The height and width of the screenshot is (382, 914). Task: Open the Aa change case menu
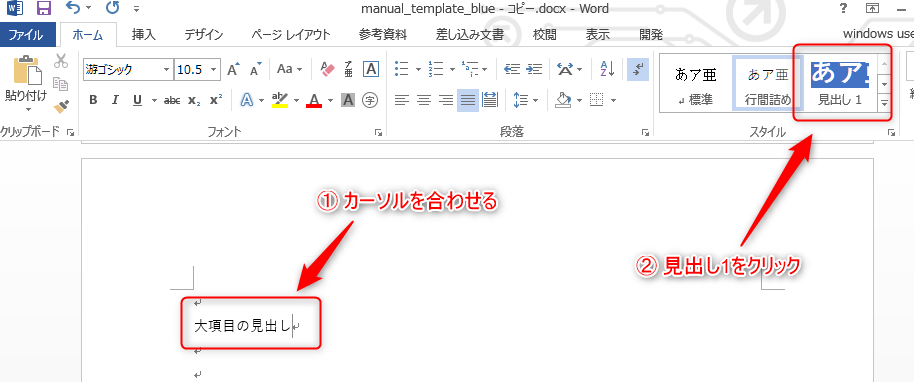[290, 69]
